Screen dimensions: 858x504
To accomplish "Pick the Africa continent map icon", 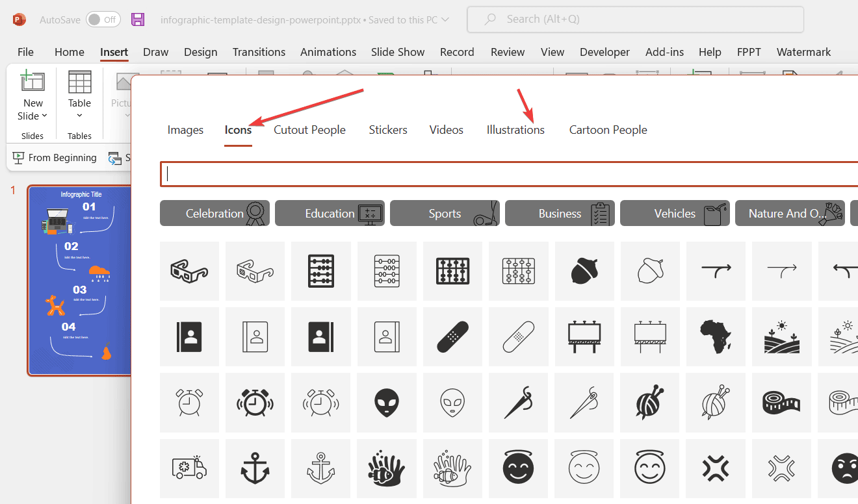I will pyautogui.click(x=716, y=337).
